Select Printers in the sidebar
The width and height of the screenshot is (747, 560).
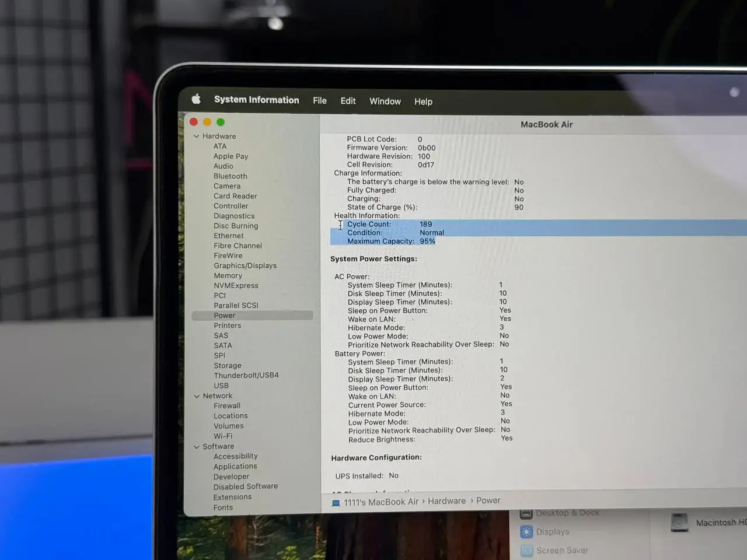[x=227, y=325]
